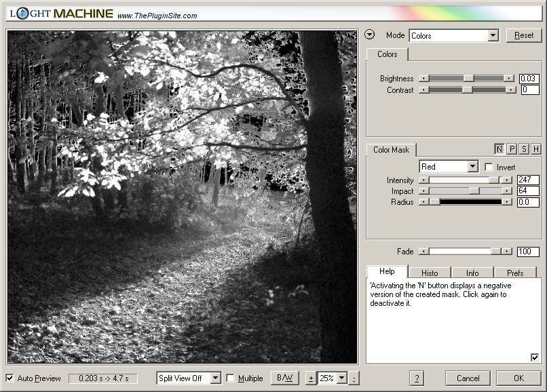Open the Mode dropdown showing Colors
The height and width of the screenshot is (392, 547).
pos(454,35)
